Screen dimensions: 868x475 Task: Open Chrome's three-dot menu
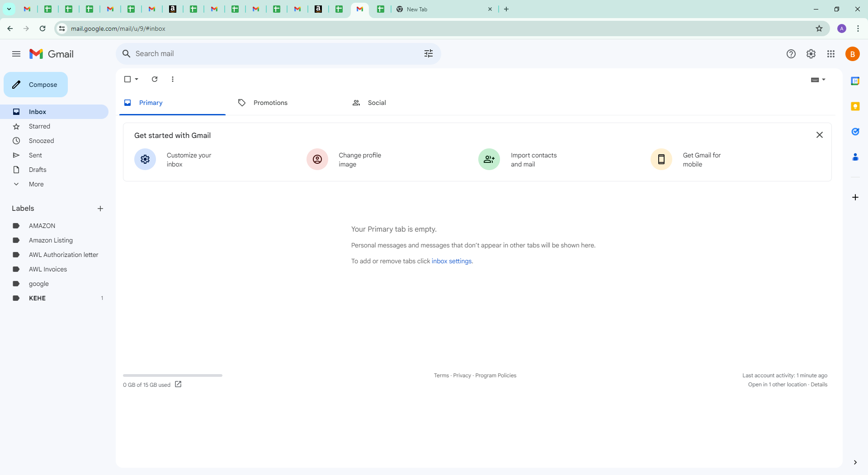[858, 28]
